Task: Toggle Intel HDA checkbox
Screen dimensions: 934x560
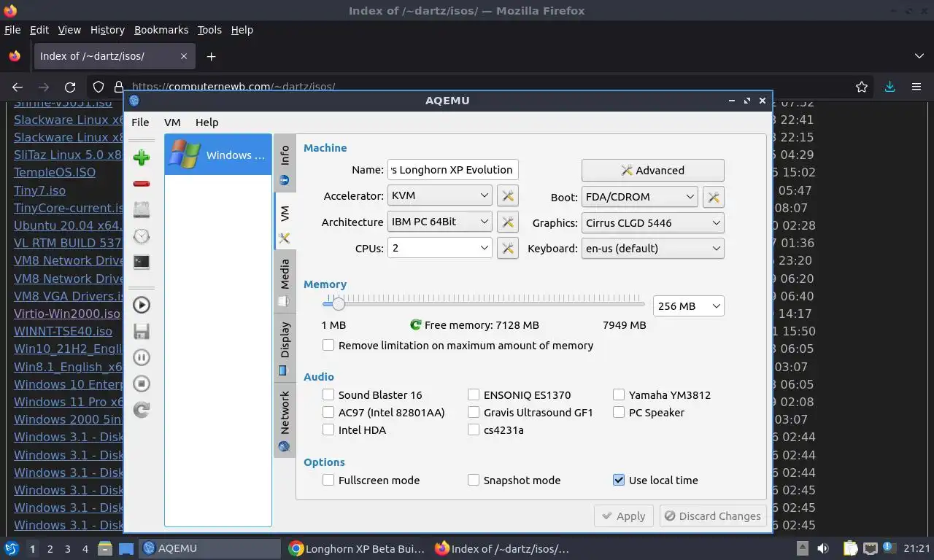Action: pyautogui.click(x=328, y=429)
